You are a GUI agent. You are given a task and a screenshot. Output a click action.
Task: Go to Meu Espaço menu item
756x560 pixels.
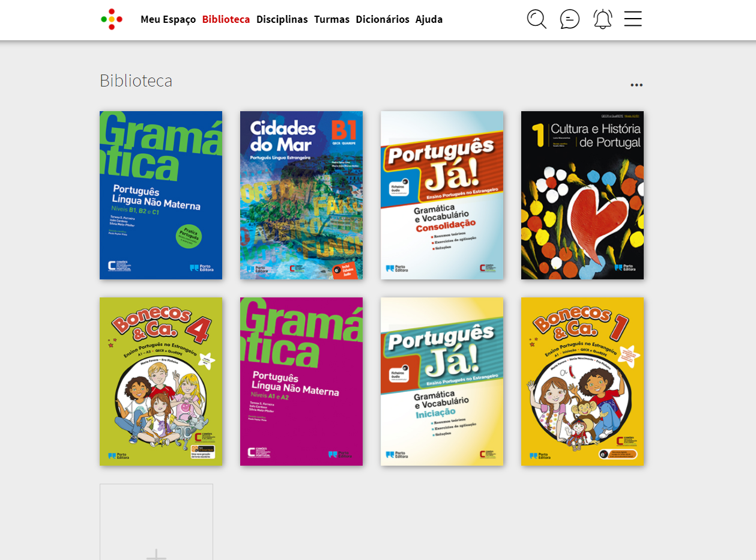168,19
